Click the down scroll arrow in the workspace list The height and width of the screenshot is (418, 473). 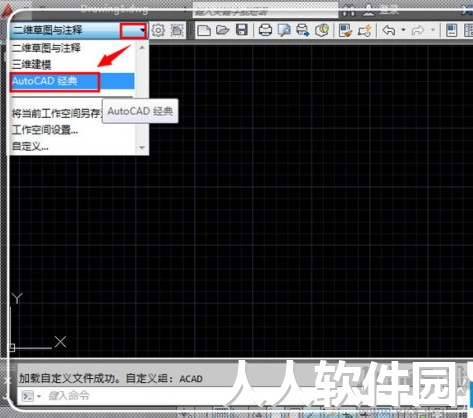tap(142, 147)
